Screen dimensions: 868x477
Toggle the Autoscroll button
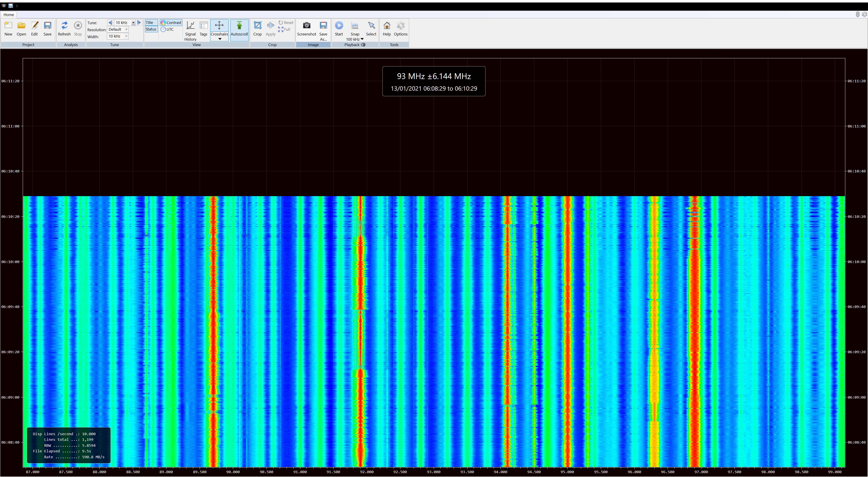239,26
